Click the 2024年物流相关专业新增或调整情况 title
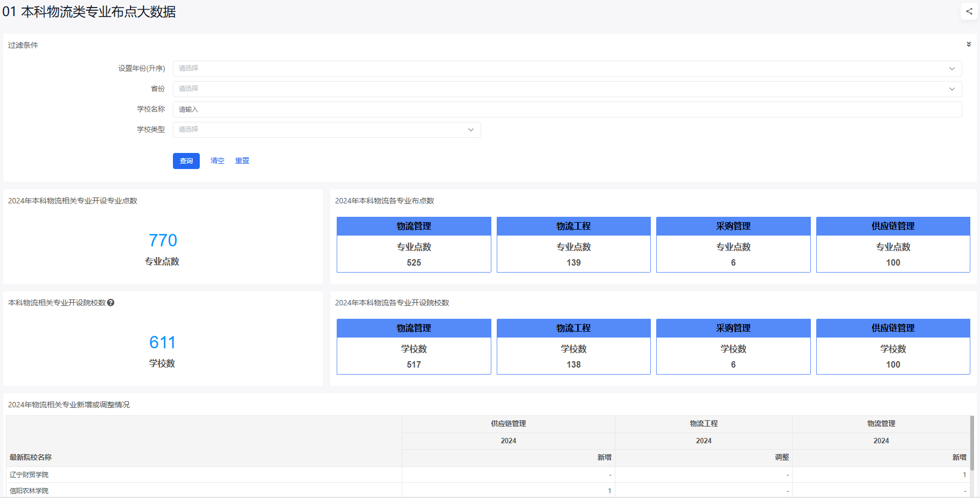Viewport: 980px width, 498px height. pos(69,405)
